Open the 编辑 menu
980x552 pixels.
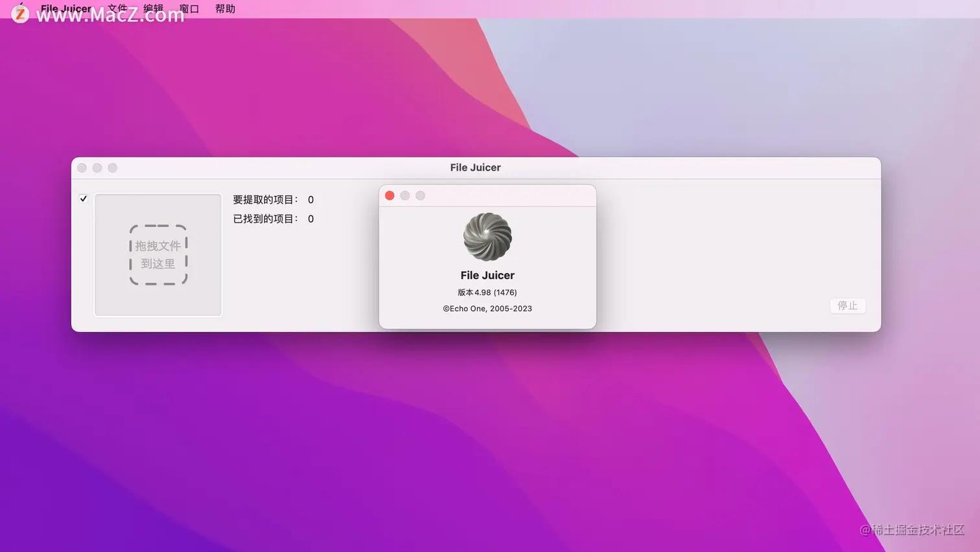[154, 9]
